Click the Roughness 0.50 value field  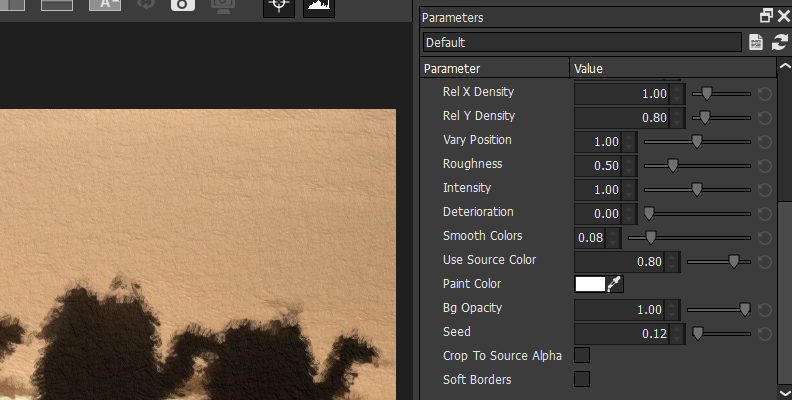pyautogui.click(x=599, y=166)
